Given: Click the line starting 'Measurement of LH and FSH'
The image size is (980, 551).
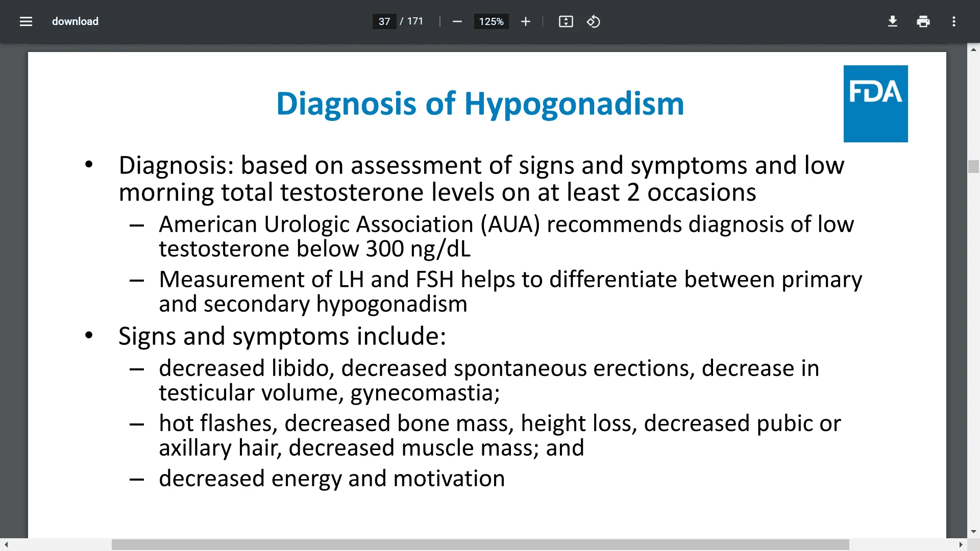Looking at the screenshot, I should tap(510, 280).
